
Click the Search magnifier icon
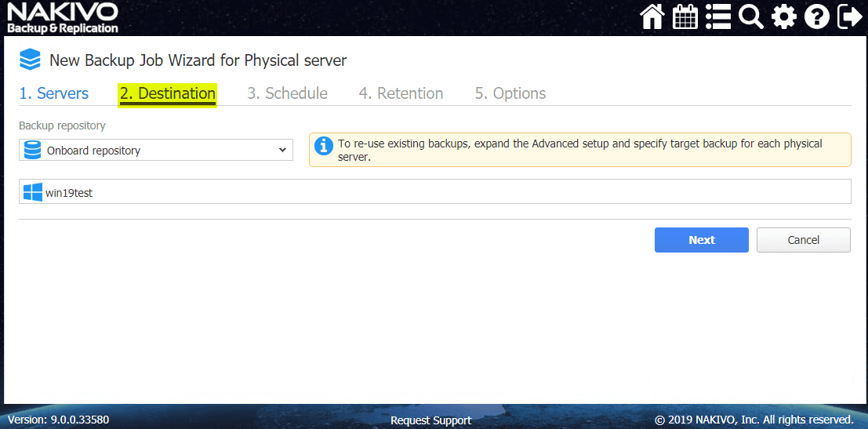point(751,17)
